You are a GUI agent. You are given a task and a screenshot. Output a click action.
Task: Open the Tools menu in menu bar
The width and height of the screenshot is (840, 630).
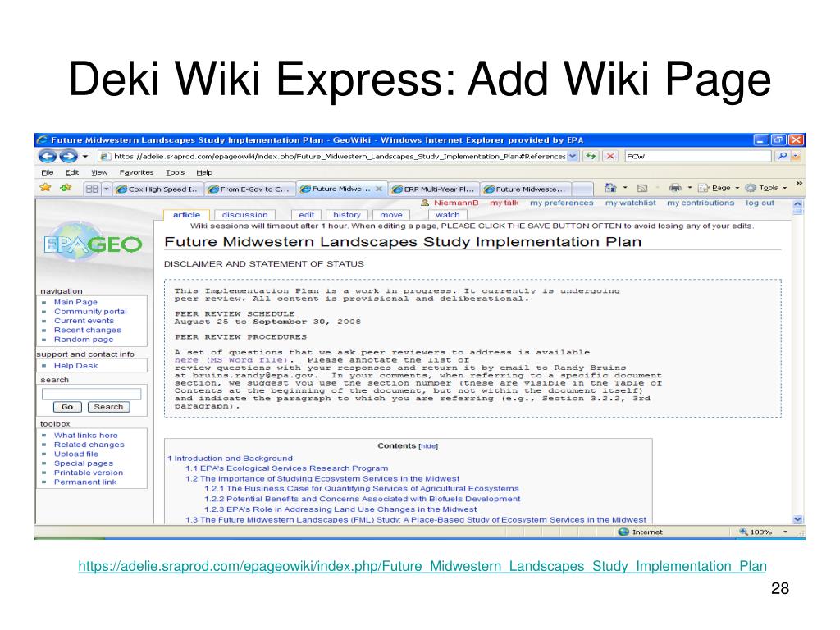coord(176,172)
